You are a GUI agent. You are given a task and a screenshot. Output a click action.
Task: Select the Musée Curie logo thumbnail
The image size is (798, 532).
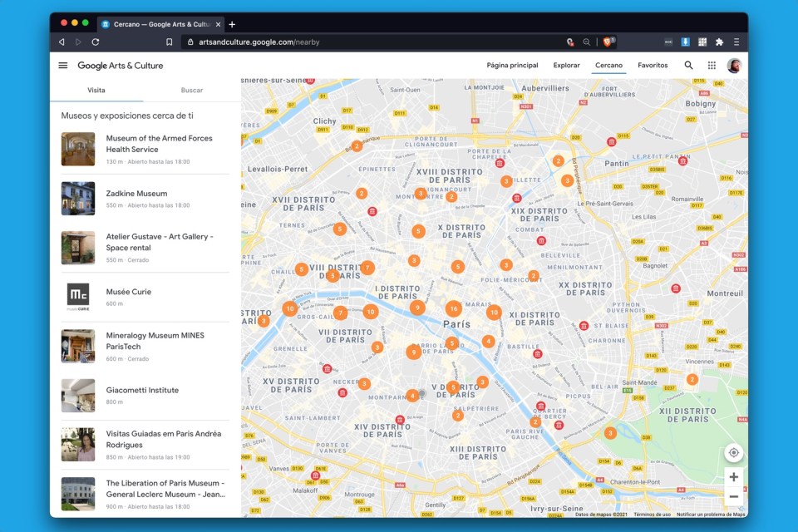(78, 297)
